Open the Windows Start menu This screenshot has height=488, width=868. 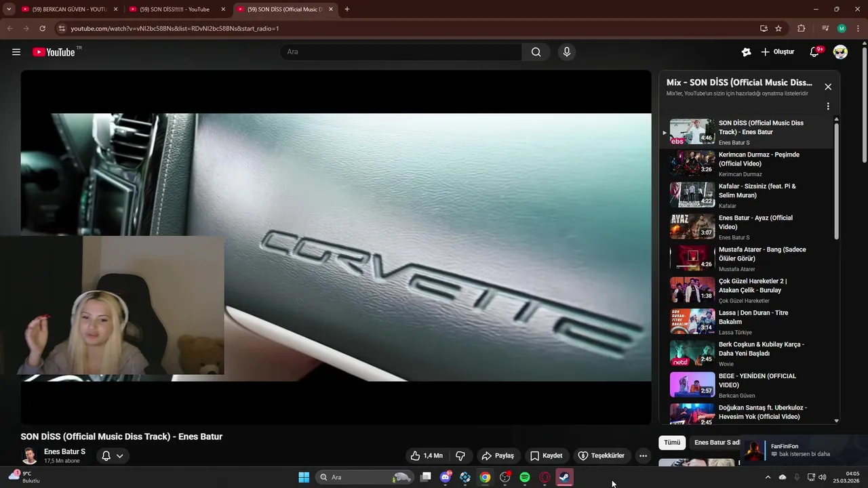(x=304, y=477)
